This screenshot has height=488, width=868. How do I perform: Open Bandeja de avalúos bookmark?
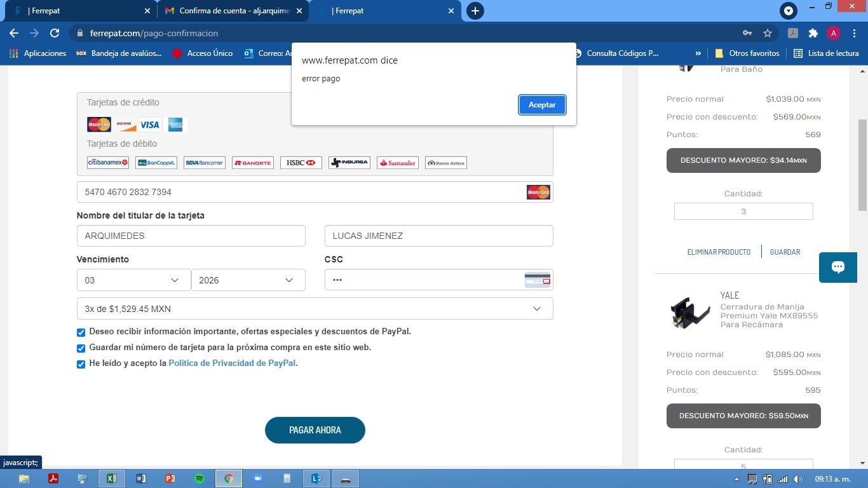click(119, 53)
